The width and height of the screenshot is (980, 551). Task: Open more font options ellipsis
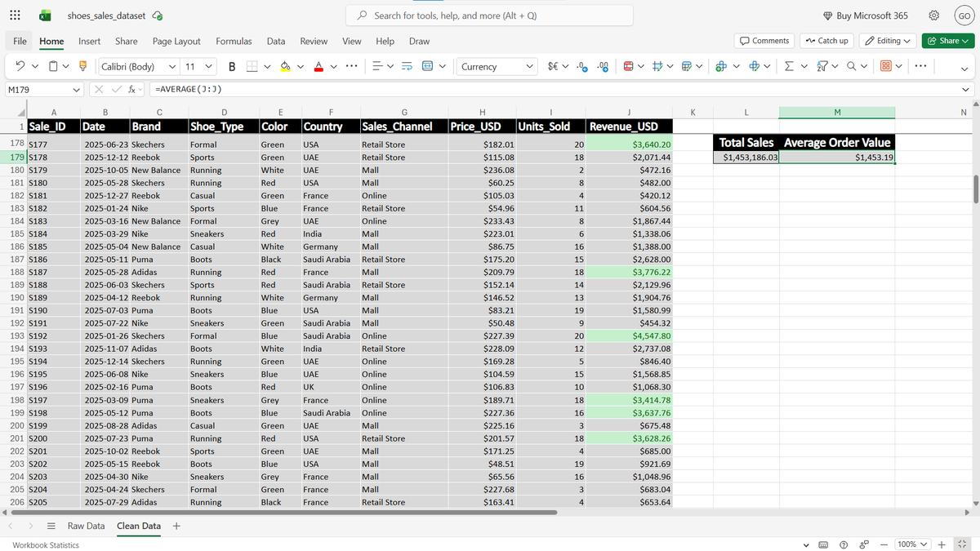tap(351, 67)
